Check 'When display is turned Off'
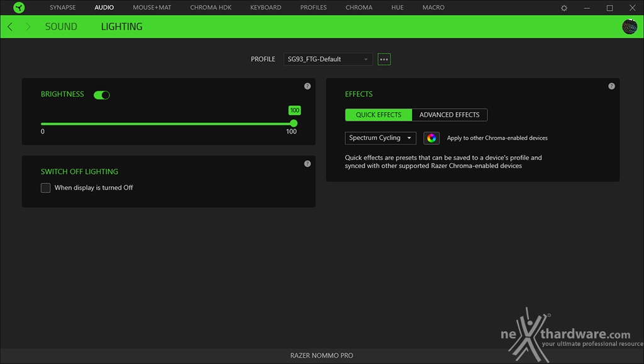 click(45, 188)
